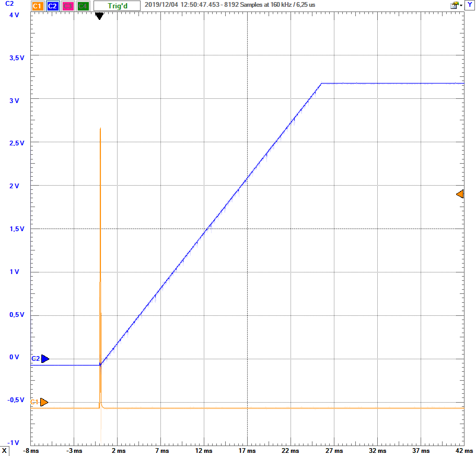This screenshot has height=456, width=476.
Task: Select the black trigger position marker
Action: click(99, 17)
